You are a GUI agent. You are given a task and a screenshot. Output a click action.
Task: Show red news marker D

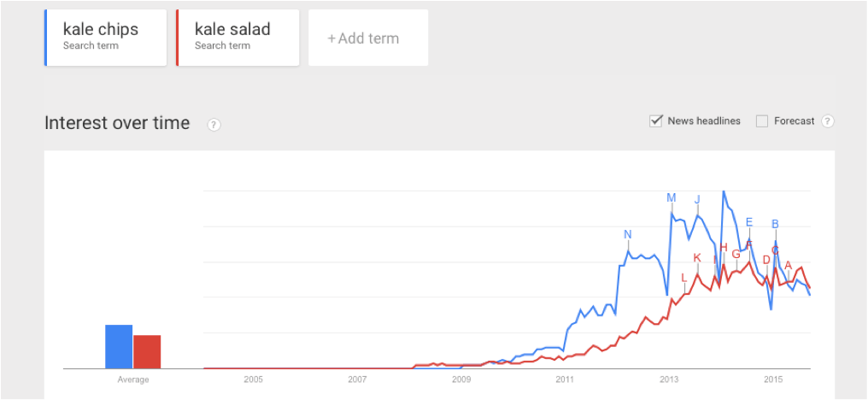tap(766, 260)
